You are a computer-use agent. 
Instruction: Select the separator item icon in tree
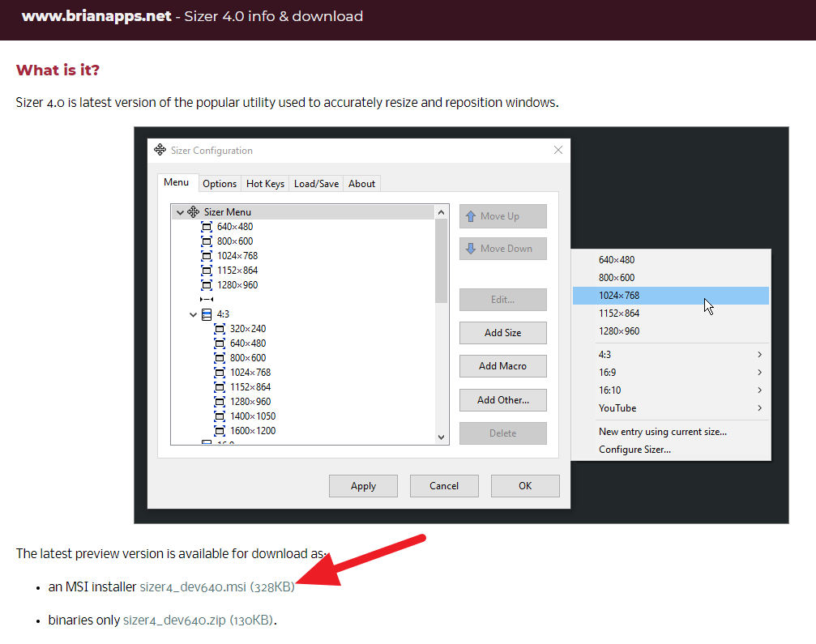click(x=207, y=299)
